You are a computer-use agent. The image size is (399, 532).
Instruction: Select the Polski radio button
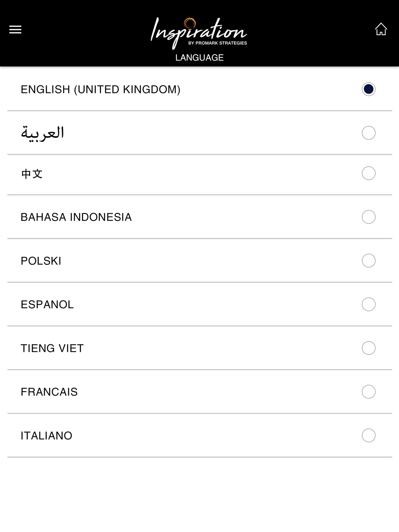(369, 261)
